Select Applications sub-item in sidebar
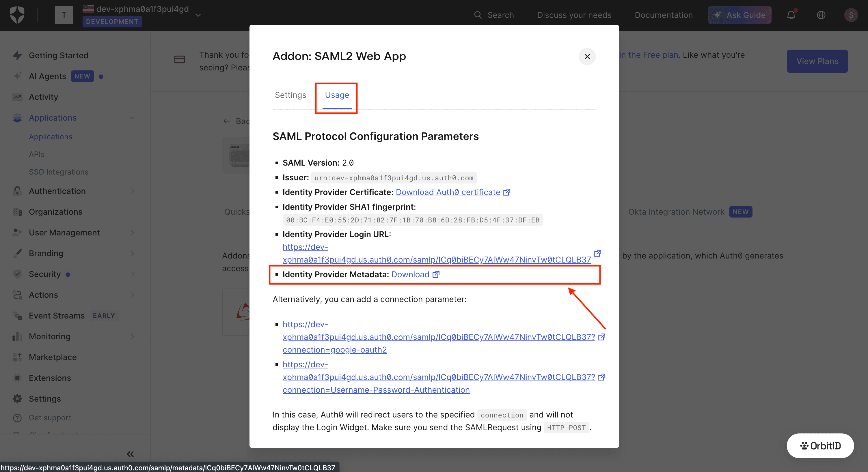Screen dimensions: 868x472 (51, 137)
